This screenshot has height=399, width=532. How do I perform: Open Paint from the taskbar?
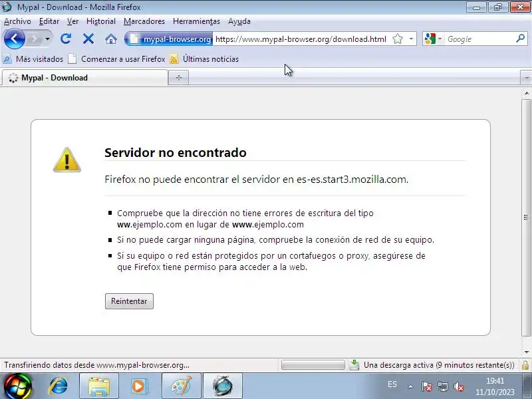(182, 386)
